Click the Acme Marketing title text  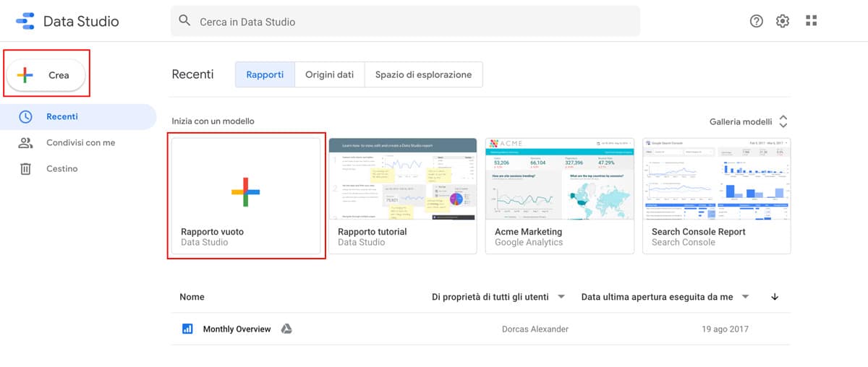(528, 232)
